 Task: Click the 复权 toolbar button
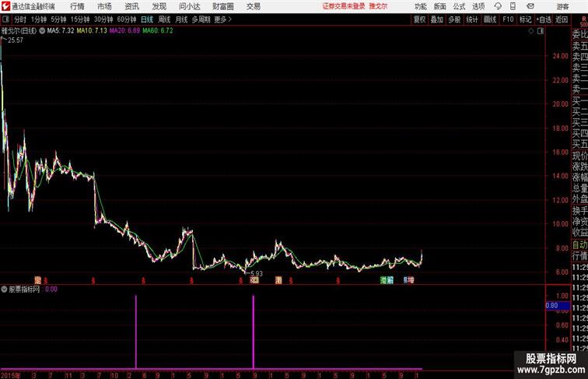pyautogui.click(x=420, y=19)
